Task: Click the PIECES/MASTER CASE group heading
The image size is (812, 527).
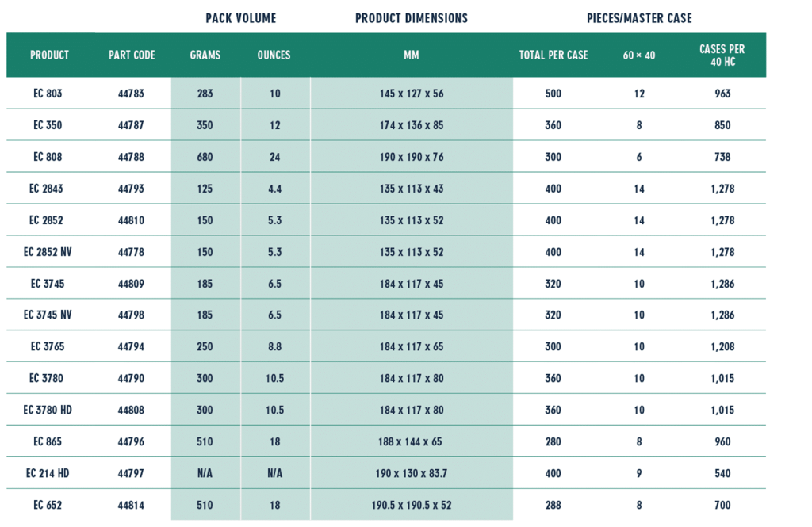Action: pos(639,18)
